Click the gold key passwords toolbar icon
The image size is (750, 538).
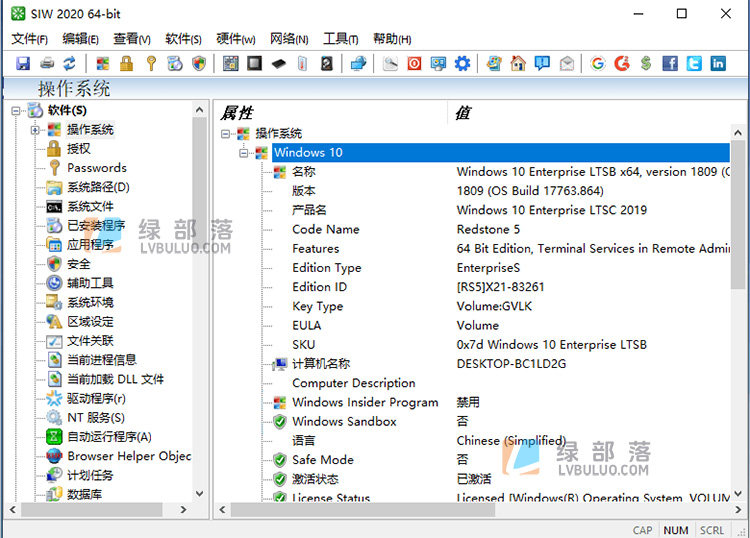151,63
